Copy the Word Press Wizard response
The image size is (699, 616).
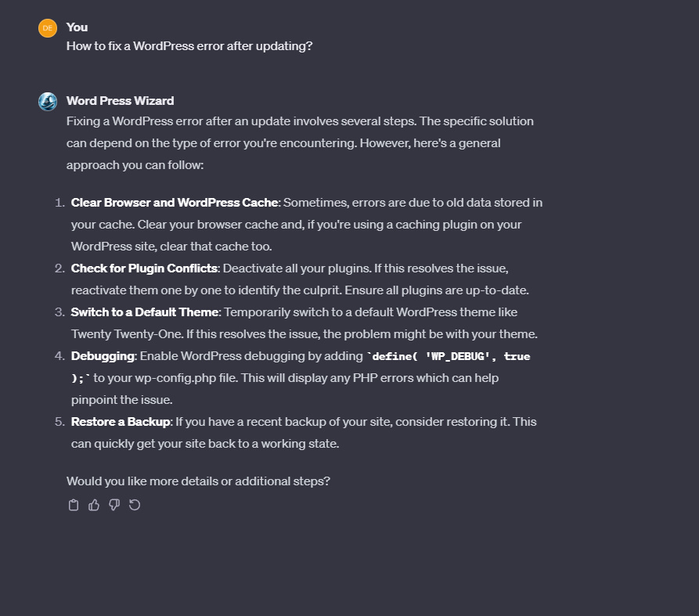pos(74,505)
